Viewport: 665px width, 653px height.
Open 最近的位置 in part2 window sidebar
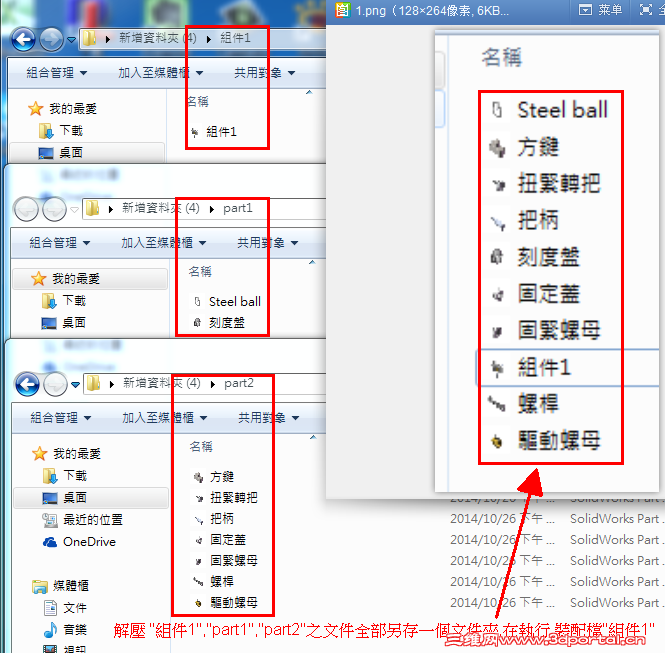(x=83, y=520)
